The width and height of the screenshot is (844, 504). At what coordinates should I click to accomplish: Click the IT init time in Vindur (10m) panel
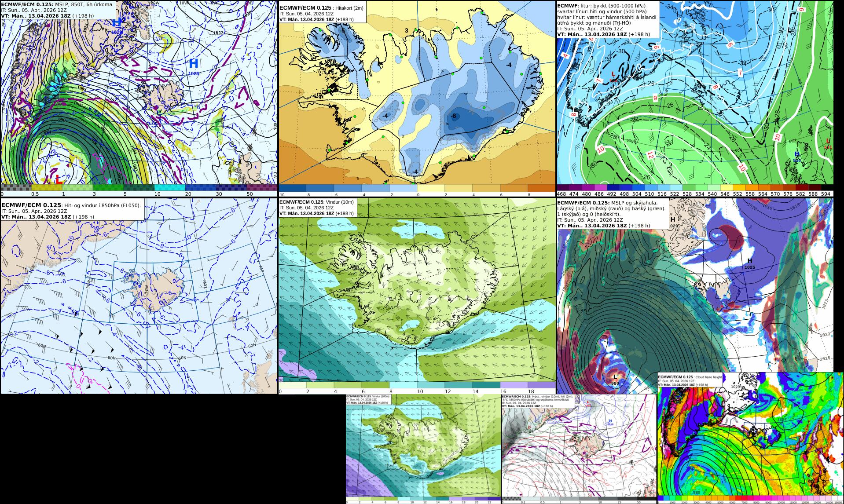coord(307,208)
